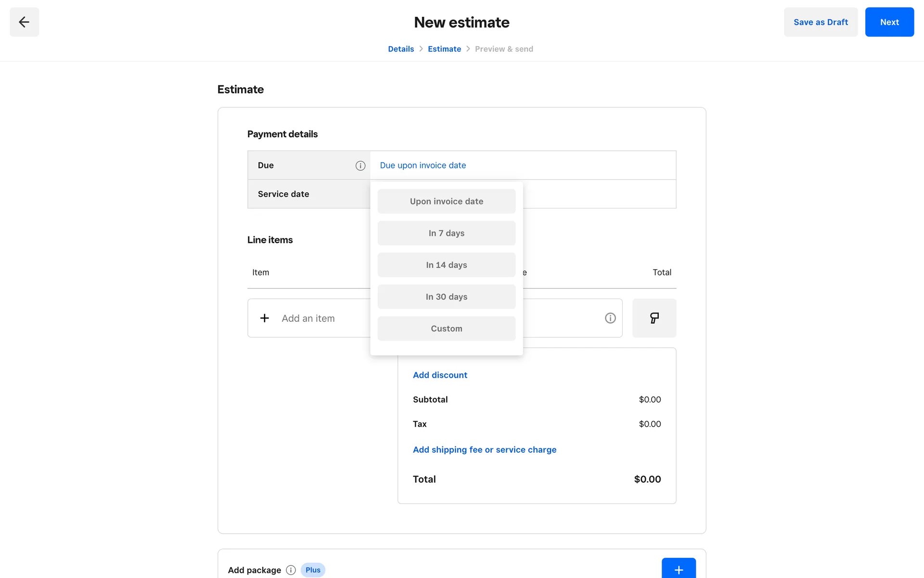
Task: Click Add shipping fee or service charge
Action: pos(484,450)
